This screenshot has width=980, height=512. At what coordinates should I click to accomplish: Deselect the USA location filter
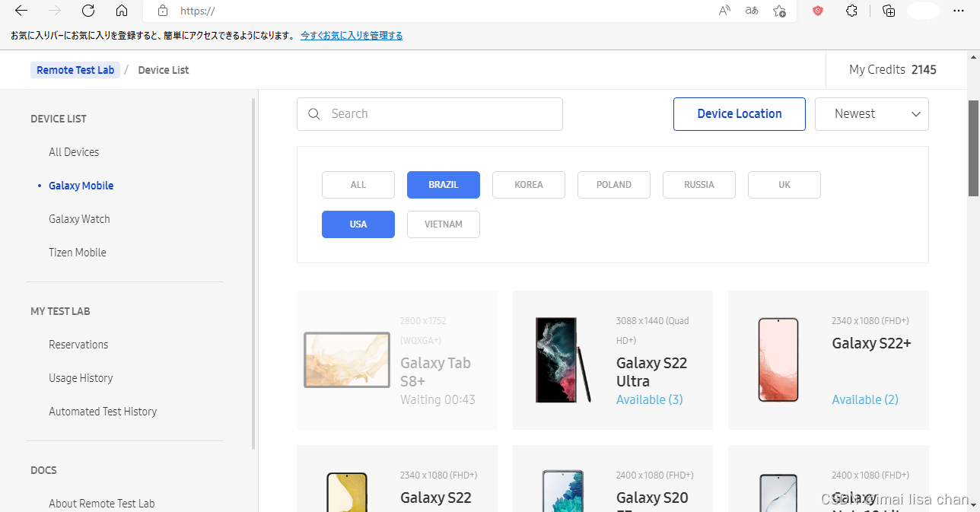358,224
